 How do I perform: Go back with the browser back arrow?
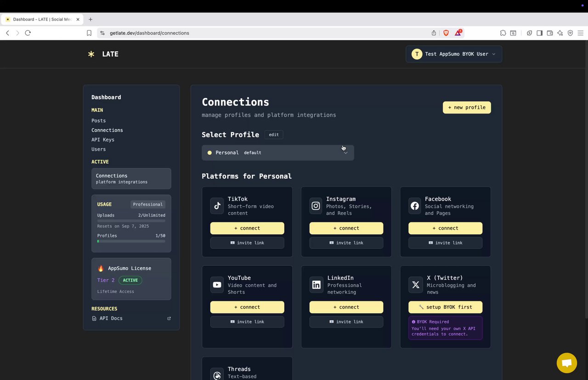[7, 33]
